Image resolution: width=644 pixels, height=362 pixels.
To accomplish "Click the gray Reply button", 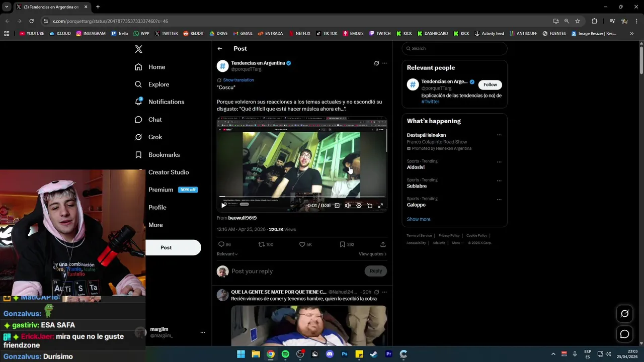I will point(376,271).
